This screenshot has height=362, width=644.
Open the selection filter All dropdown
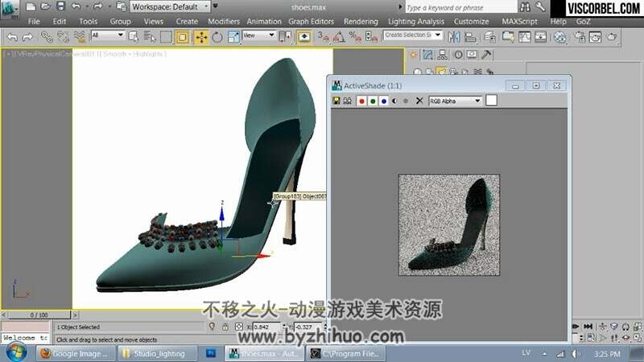107,35
